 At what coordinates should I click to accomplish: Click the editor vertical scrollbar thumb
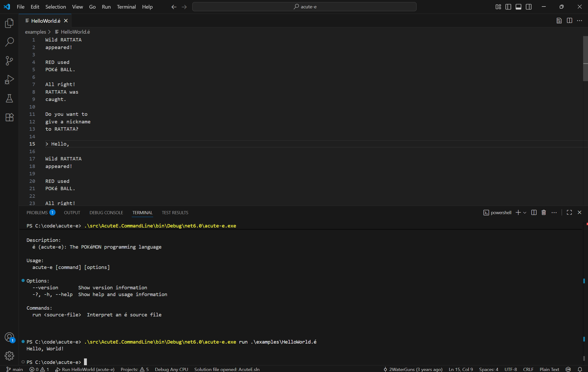tap(585, 59)
